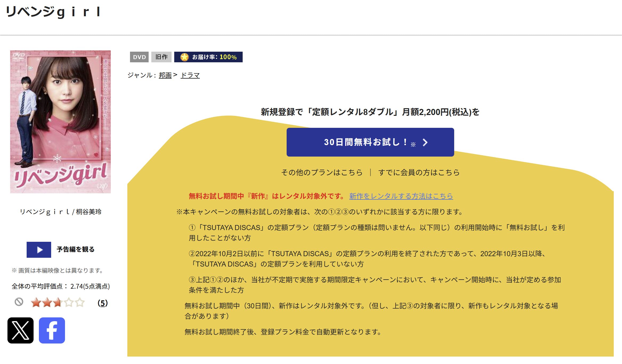The height and width of the screenshot is (364, 622).
Task: Rate one star
Action: pos(36,302)
